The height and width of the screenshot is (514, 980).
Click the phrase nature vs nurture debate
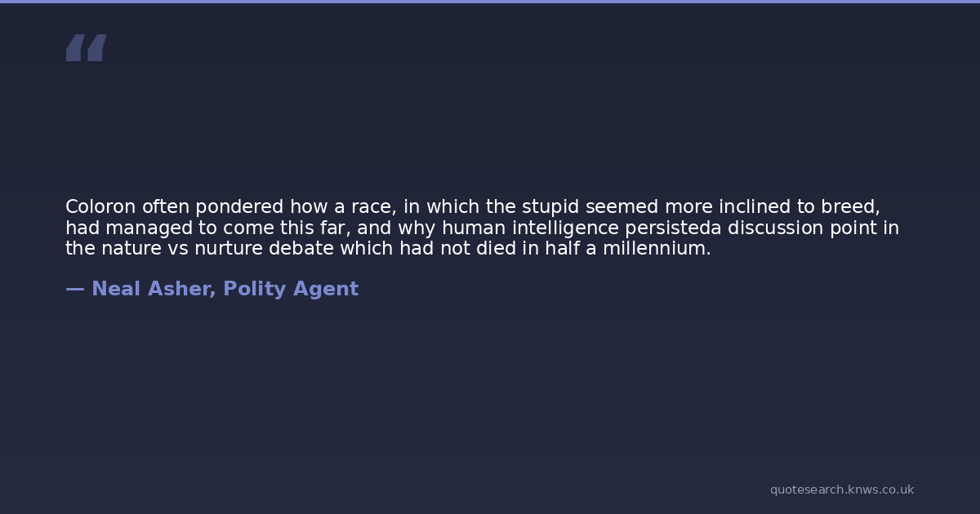(x=218, y=249)
